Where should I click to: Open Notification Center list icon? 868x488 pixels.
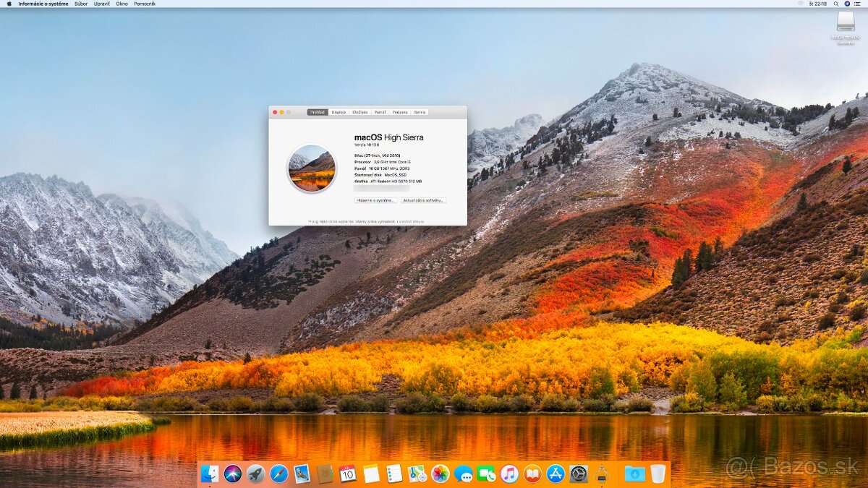click(x=859, y=4)
